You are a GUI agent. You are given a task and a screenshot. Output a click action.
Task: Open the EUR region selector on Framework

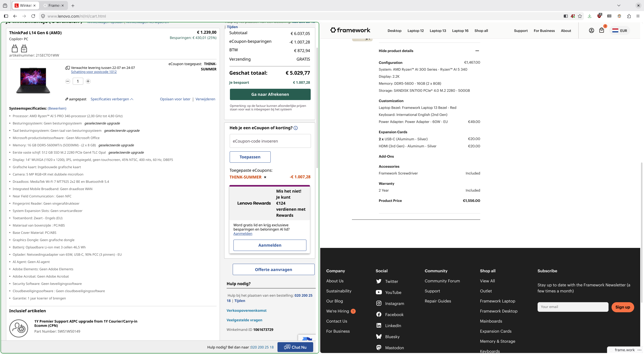click(620, 31)
